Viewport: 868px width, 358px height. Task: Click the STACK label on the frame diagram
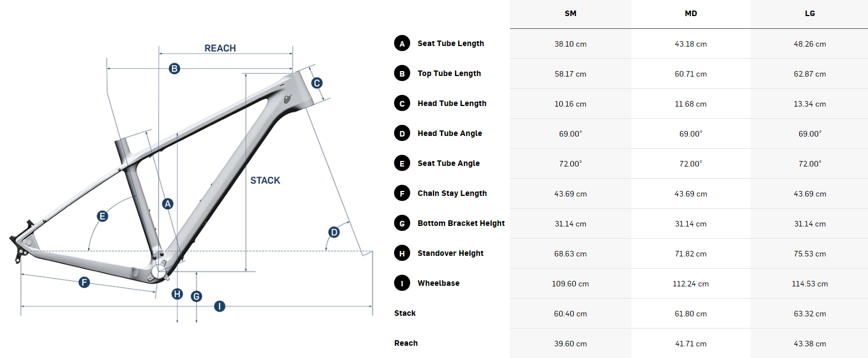tap(265, 180)
